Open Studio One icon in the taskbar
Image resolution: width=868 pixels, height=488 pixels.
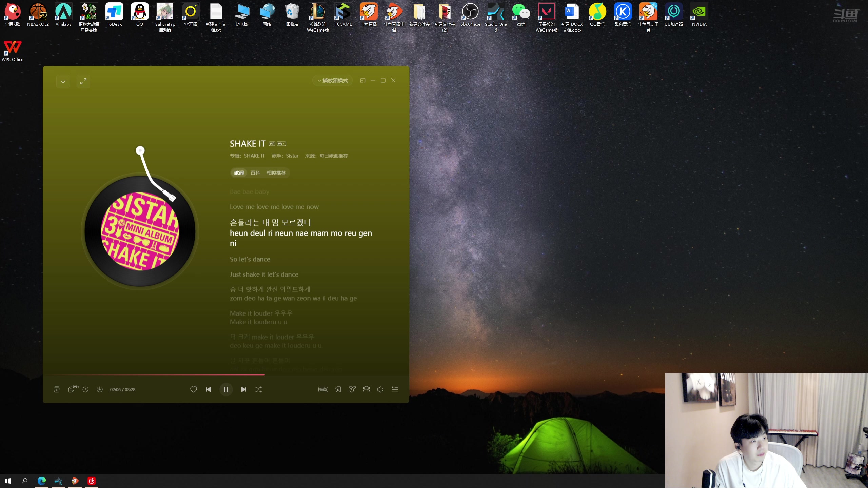[58, 481]
